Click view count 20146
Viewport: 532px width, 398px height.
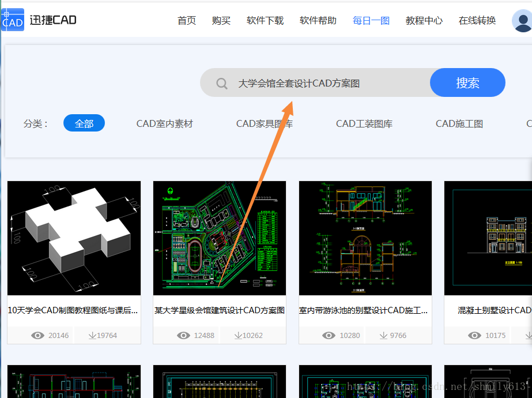58,336
